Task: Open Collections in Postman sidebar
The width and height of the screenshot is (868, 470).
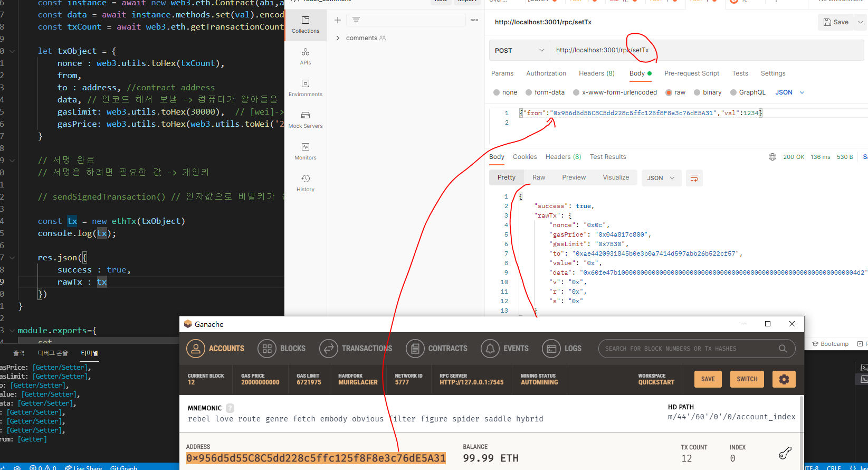Action: tap(306, 25)
